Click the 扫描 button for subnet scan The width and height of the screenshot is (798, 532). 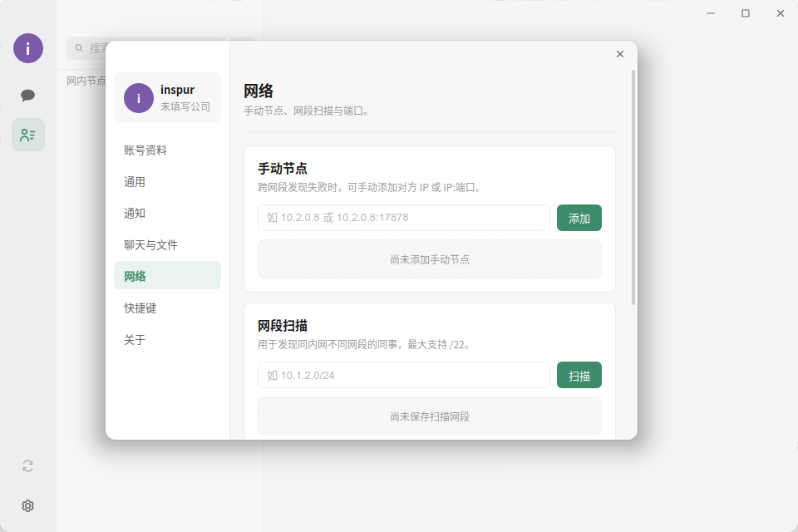pyautogui.click(x=579, y=375)
